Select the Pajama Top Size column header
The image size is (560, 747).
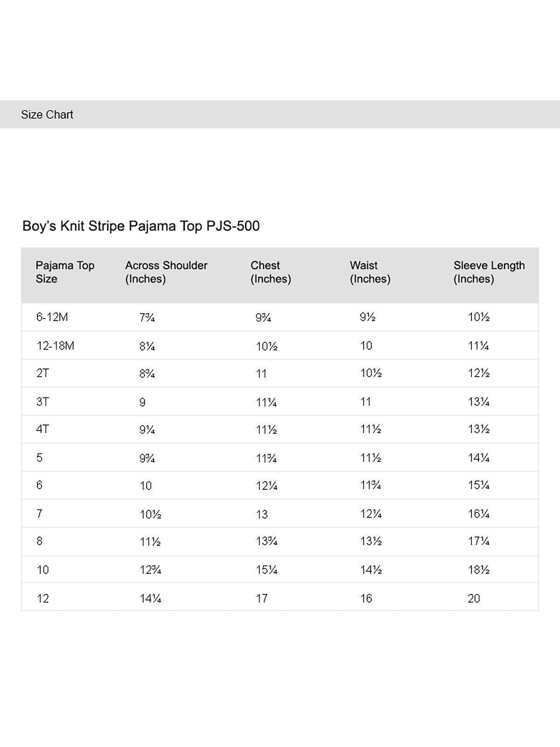pos(65,272)
